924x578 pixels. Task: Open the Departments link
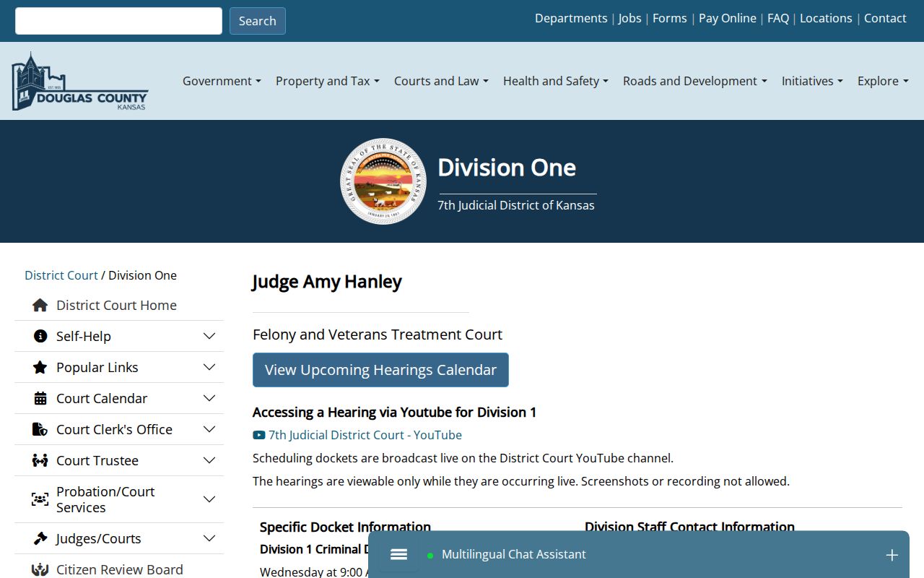tap(571, 18)
